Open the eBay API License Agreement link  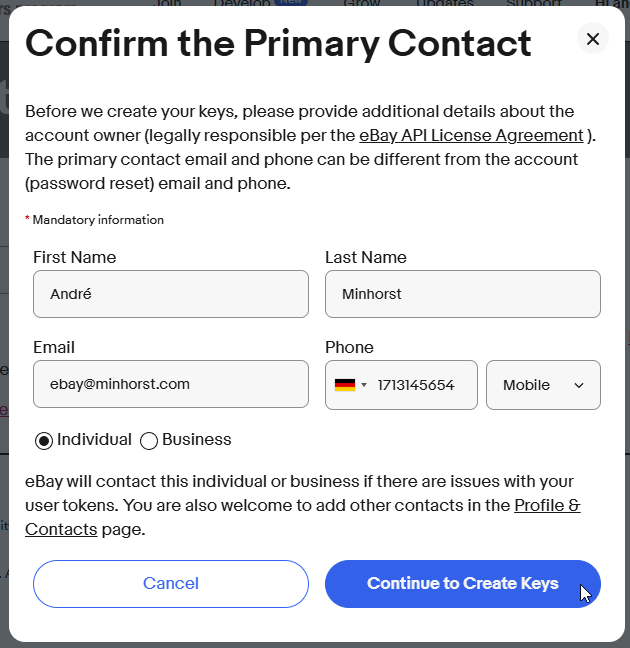click(x=471, y=135)
